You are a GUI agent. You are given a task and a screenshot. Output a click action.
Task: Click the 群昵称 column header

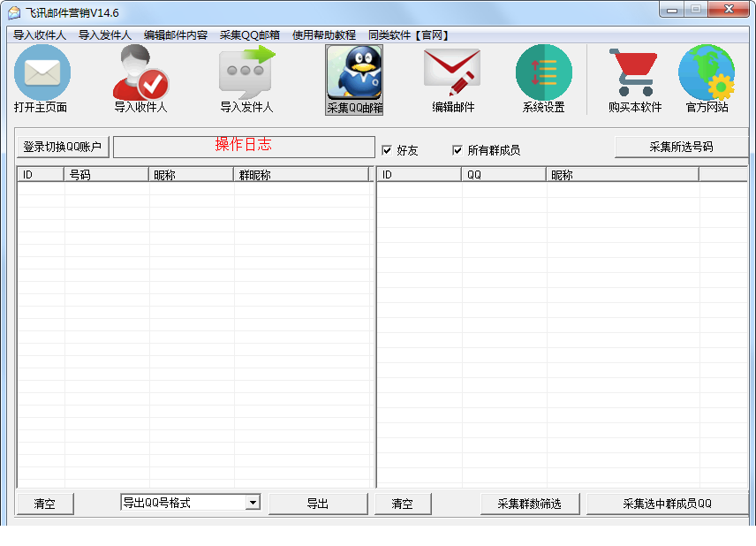[301, 175]
